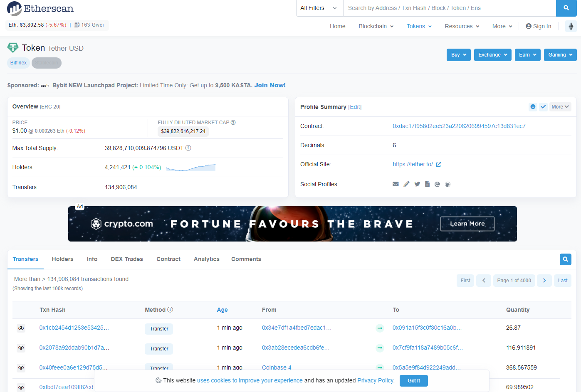This screenshot has height=392, width=581.
Task: Toggle eye preview for transaction 0x1cb2454d
Action: coord(21,328)
